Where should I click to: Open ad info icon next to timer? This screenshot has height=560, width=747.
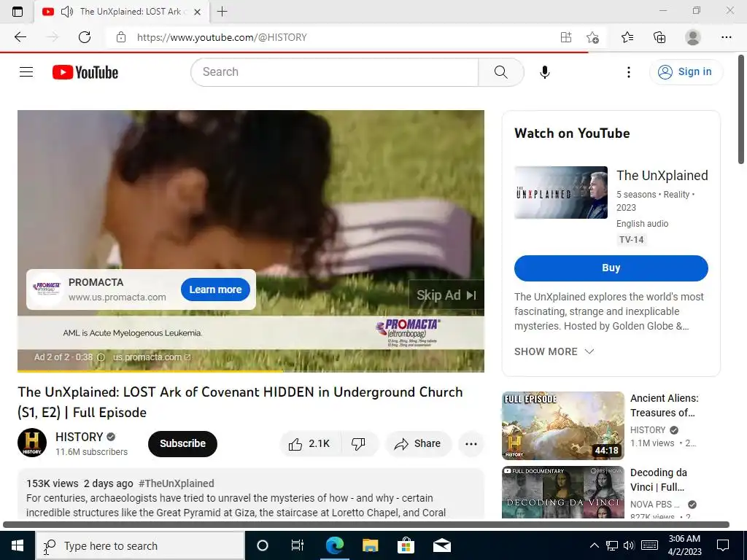pyautogui.click(x=101, y=357)
